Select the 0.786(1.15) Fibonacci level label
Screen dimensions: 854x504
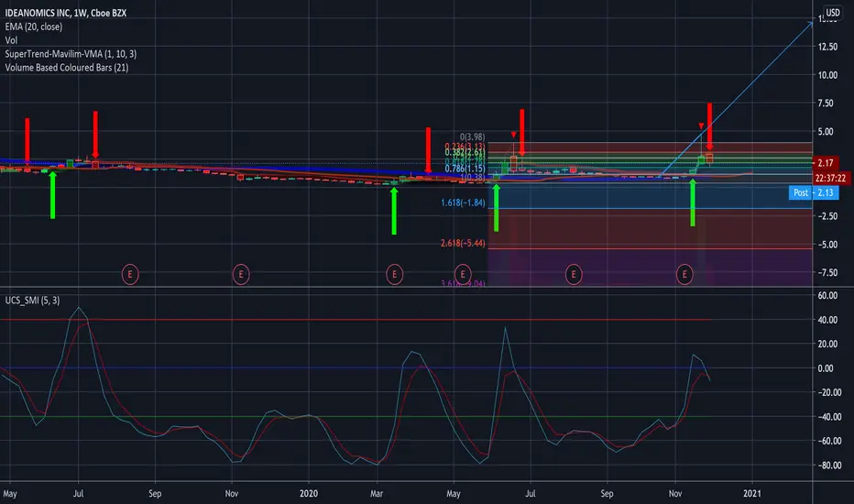pos(465,169)
